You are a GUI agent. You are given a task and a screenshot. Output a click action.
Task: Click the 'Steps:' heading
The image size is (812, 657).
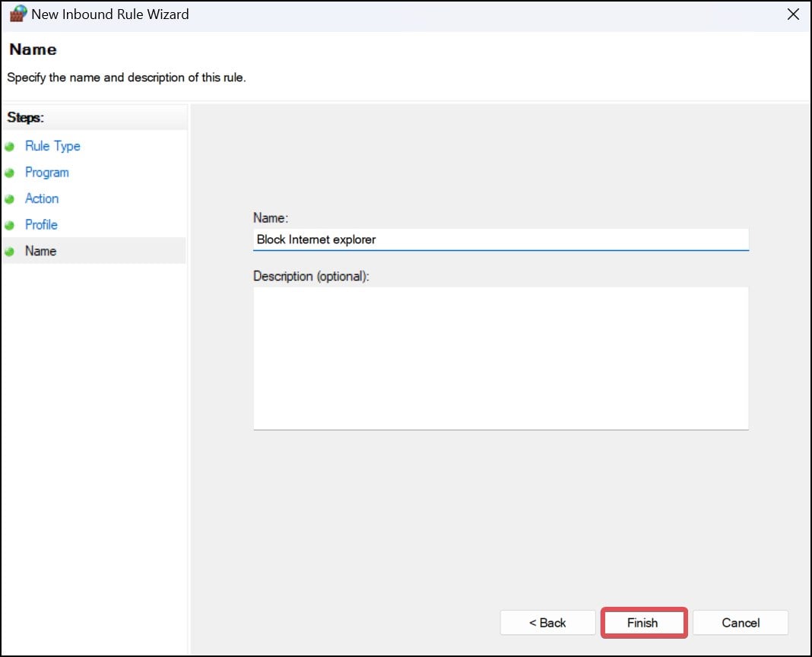(x=25, y=118)
